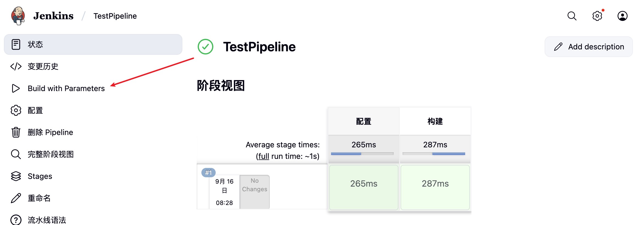
Task: Open the user account profile icon
Action: pyautogui.click(x=622, y=16)
